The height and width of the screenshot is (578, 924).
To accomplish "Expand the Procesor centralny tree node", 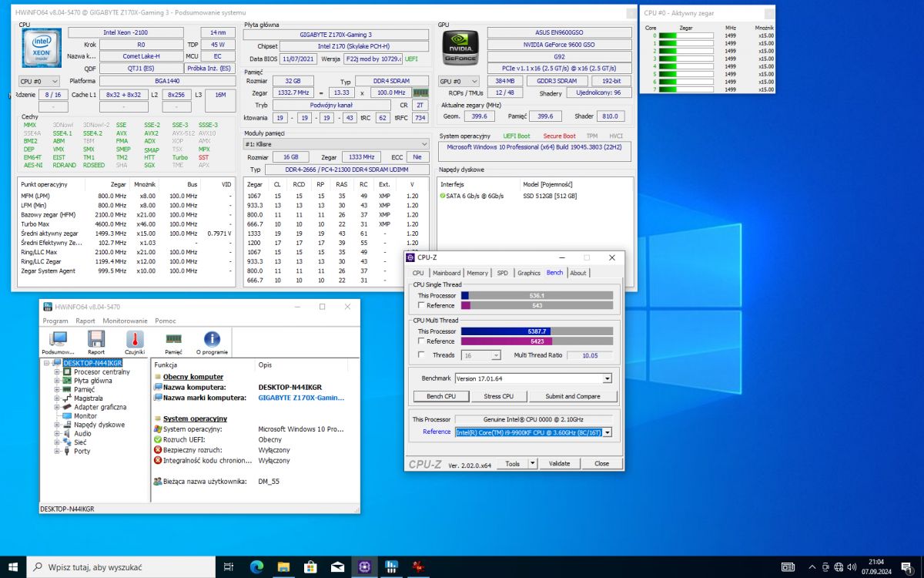I will point(57,371).
